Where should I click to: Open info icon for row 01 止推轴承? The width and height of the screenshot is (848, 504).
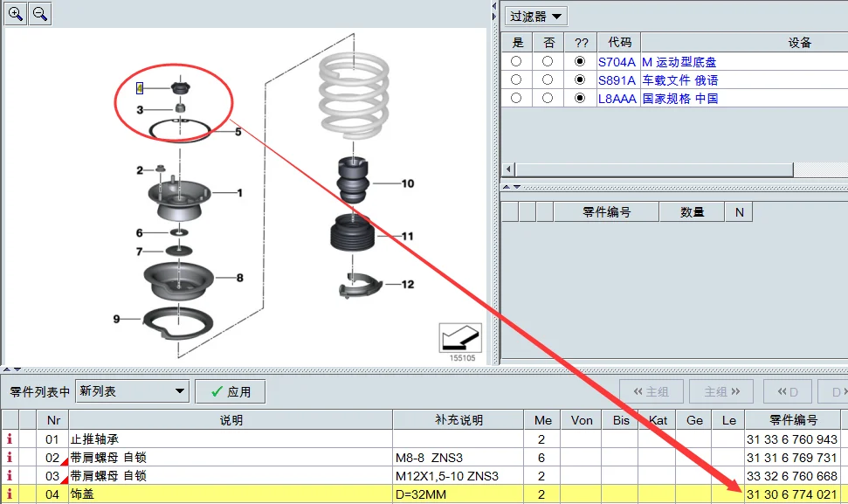pyautogui.click(x=10, y=439)
